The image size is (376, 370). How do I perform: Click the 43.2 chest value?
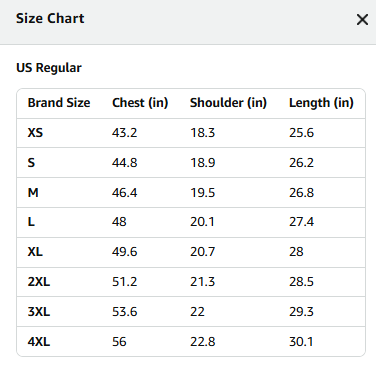124,133
